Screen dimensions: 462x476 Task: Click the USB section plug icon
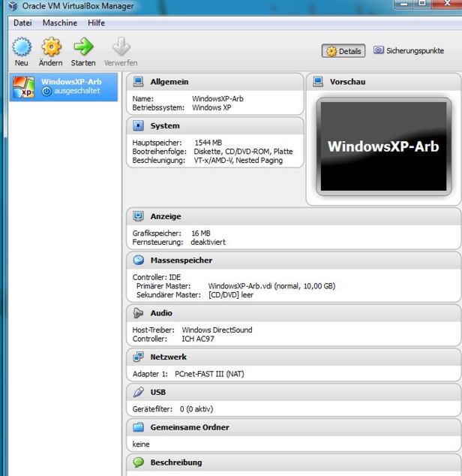[138, 392]
